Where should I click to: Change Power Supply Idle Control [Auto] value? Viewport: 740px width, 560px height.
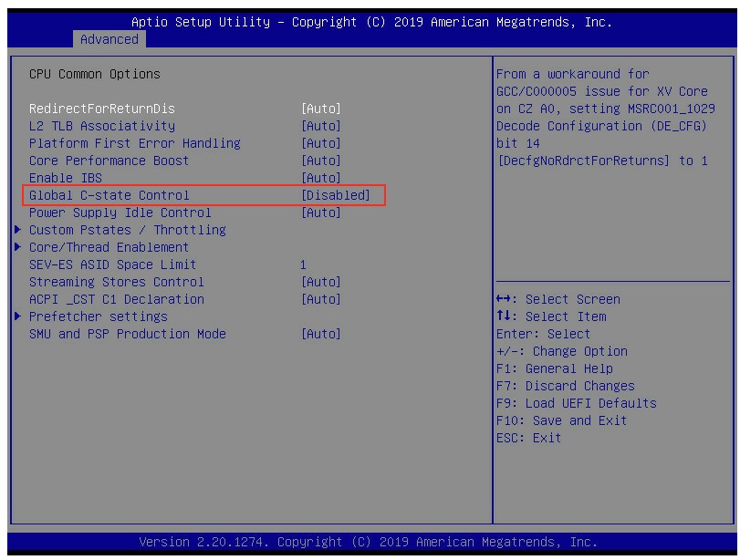(x=321, y=213)
